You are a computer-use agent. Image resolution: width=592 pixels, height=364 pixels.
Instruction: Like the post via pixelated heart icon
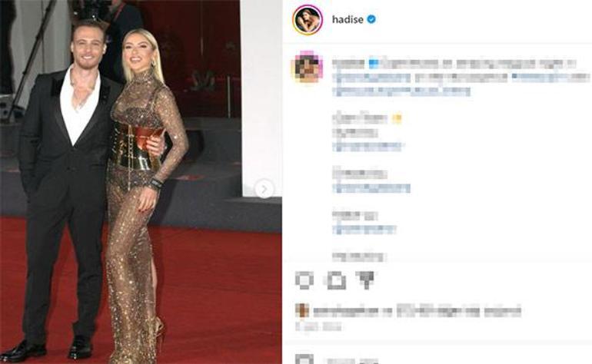pyautogui.click(x=304, y=280)
